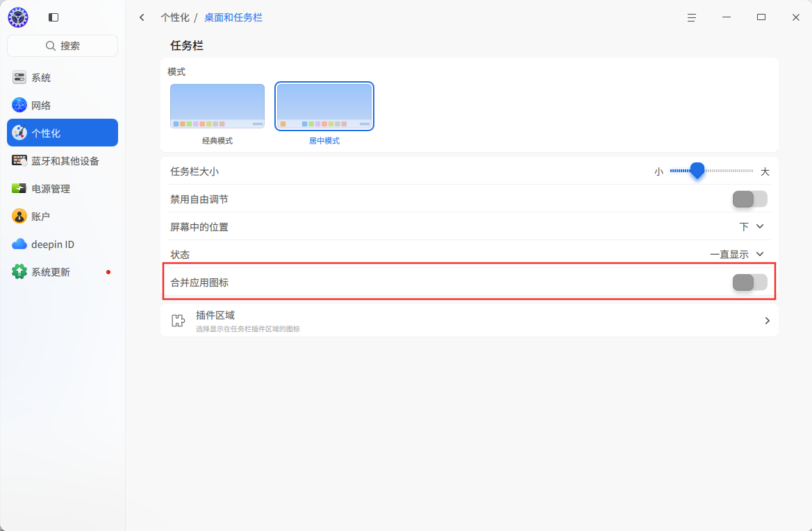Viewport: 812px width, 531px height.
Task: Click the 经典模式 label text
Action: 217,141
